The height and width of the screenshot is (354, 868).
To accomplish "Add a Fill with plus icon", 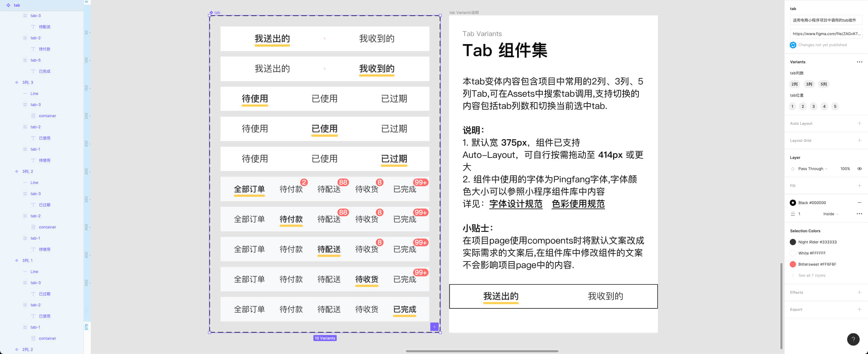I will [859, 186].
